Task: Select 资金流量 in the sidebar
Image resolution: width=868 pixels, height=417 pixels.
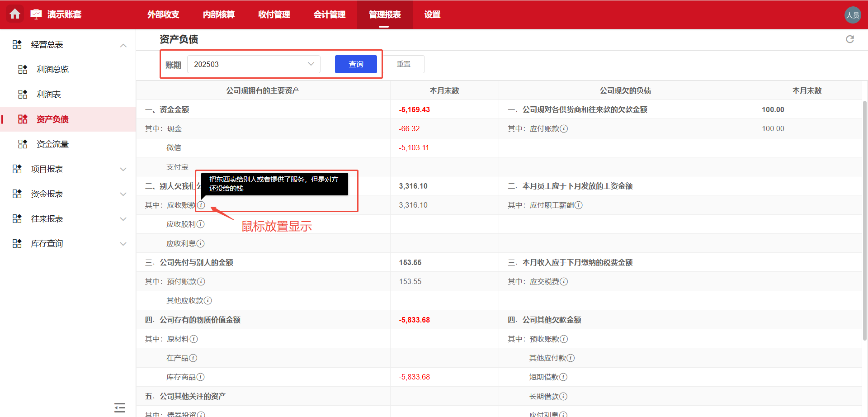Action: pos(52,144)
